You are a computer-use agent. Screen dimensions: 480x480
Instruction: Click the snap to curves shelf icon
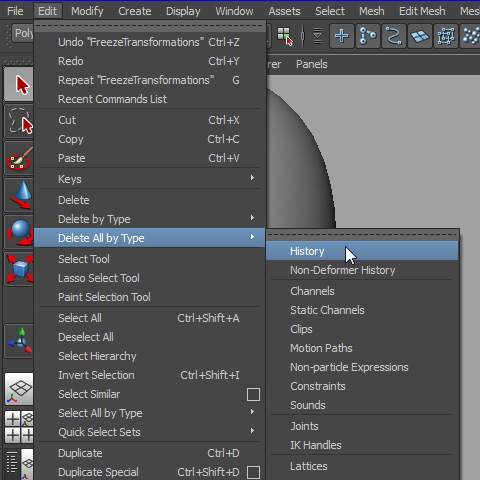click(394, 36)
